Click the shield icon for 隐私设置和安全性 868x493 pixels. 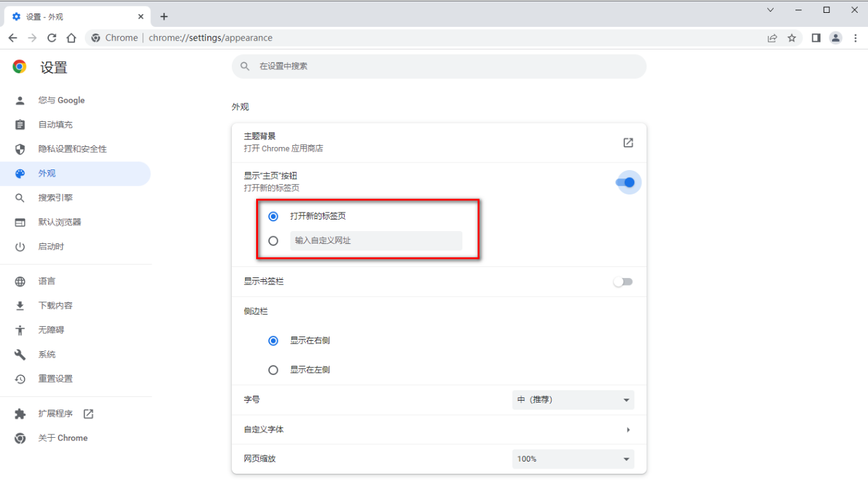20,149
